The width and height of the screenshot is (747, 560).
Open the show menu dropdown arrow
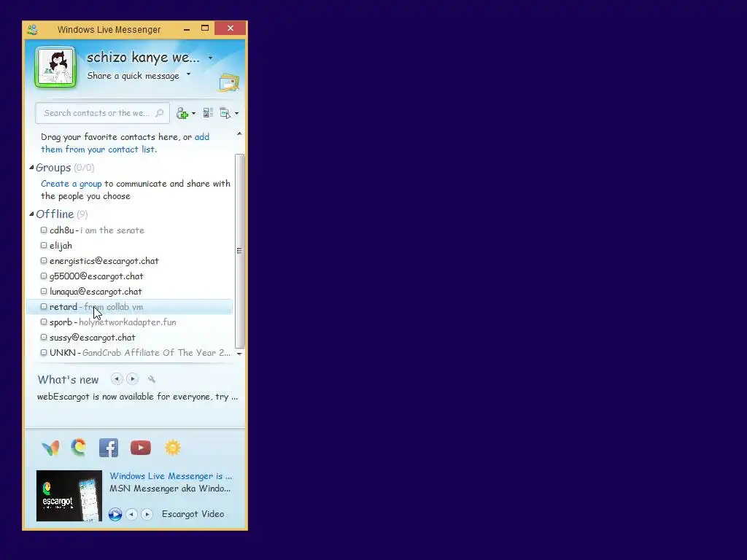click(237, 113)
